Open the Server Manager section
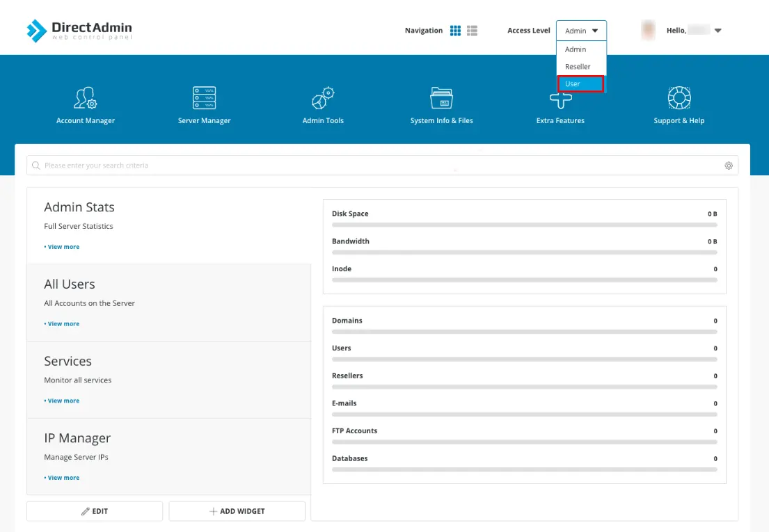This screenshot has height=532, width=769. click(x=204, y=105)
